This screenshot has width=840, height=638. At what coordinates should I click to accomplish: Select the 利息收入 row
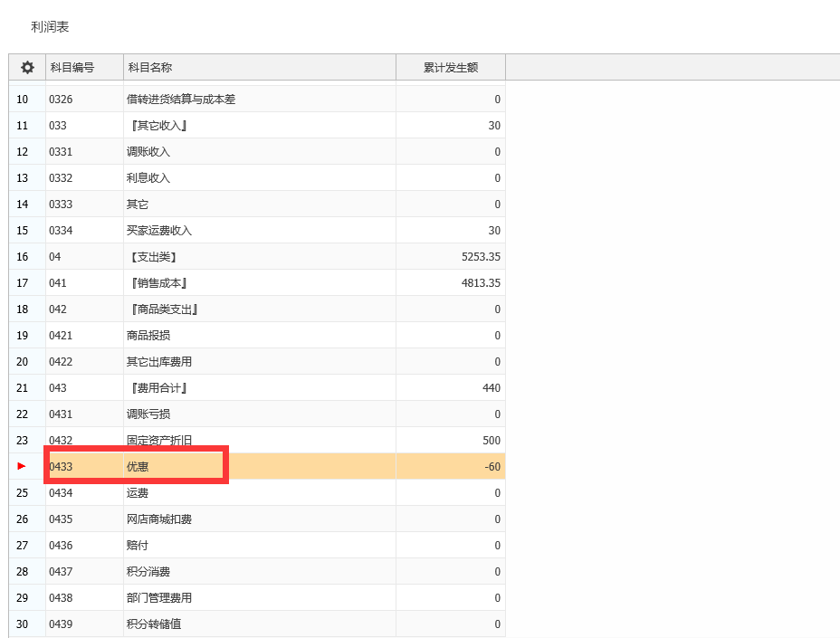point(257,178)
